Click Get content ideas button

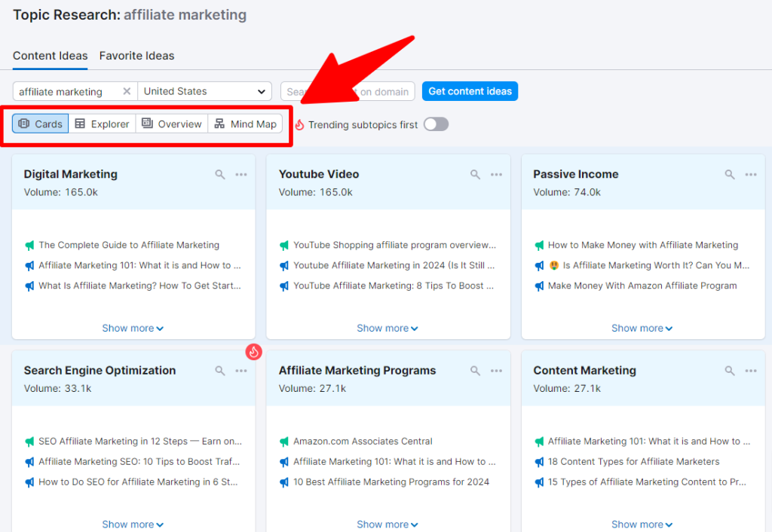pos(470,91)
